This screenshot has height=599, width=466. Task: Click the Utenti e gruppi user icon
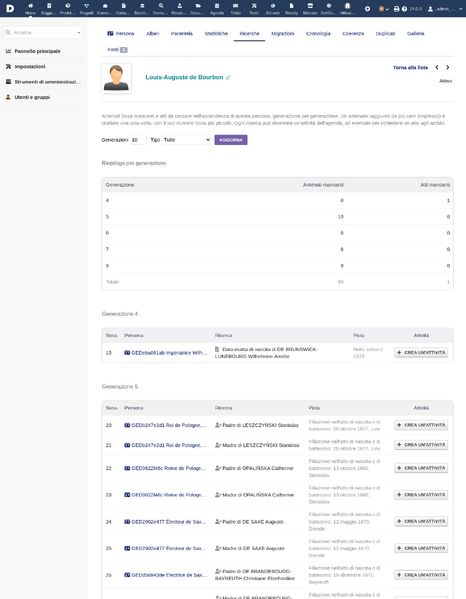8,97
